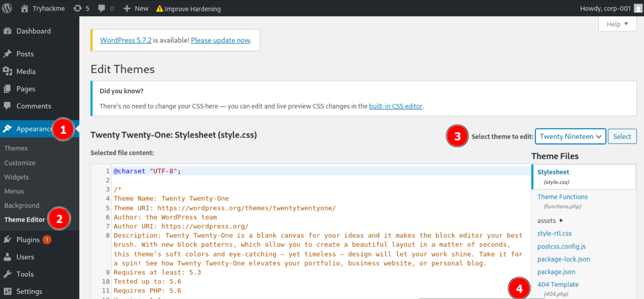Image resolution: width=644 pixels, height=299 pixels.
Task: Expand the assets folder arrow
Action: point(561,220)
